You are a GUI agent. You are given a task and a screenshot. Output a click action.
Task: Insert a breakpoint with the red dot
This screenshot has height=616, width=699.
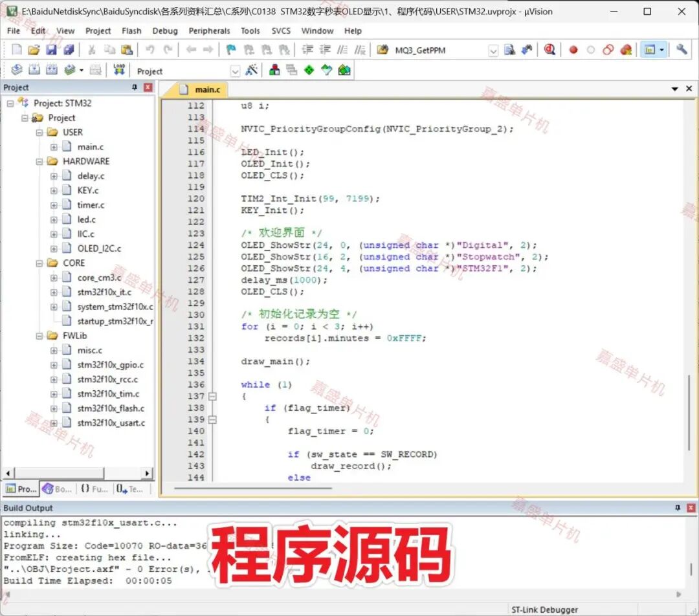[573, 50]
